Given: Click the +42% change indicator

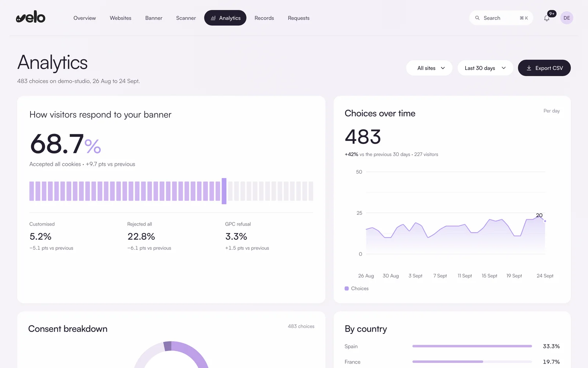Looking at the screenshot, I should pos(351,154).
